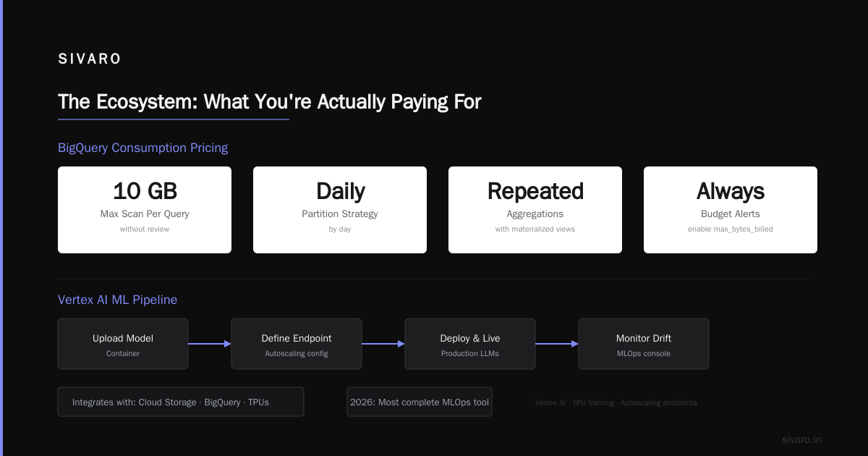The width and height of the screenshot is (868, 456).
Task: Click arrow between Define Endpoint and Deploy & Live
Action: point(383,344)
